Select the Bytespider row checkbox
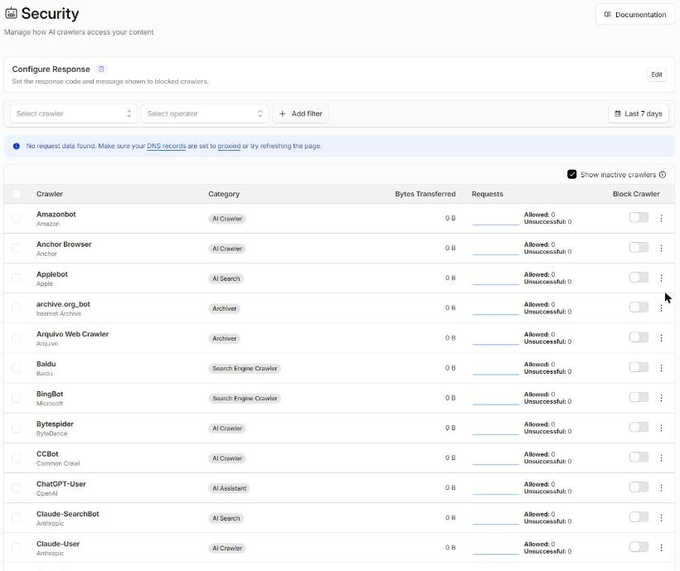Image resolution: width=680 pixels, height=571 pixels. point(16,427)
